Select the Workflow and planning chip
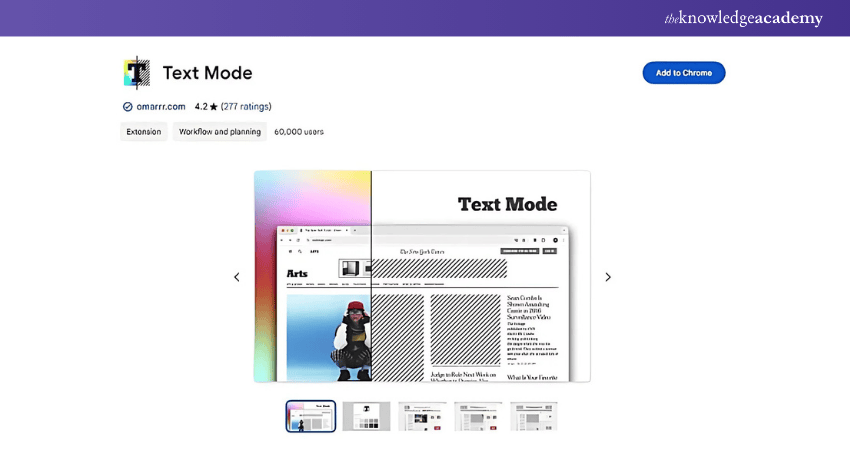The height and width of the screenshot is (450, 850). click(x=220, y=132)
